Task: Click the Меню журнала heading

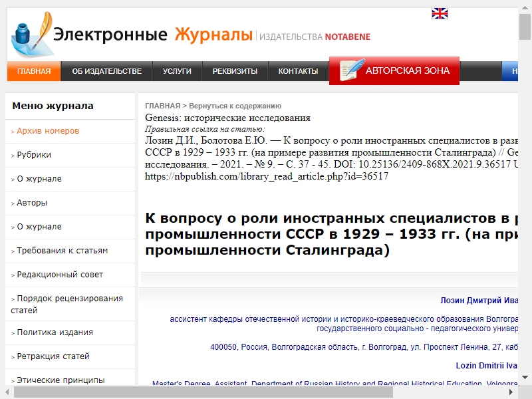Action: click(x=53, y=106)
